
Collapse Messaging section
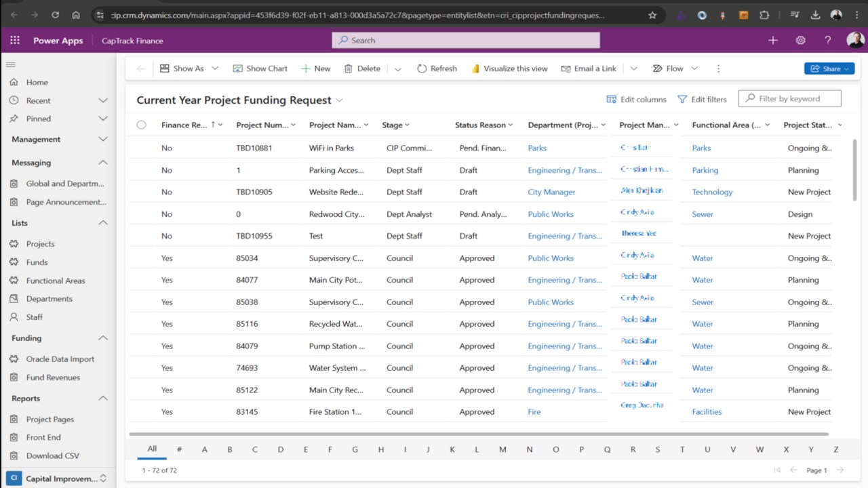pyautogui.click(x=103, y=163)
